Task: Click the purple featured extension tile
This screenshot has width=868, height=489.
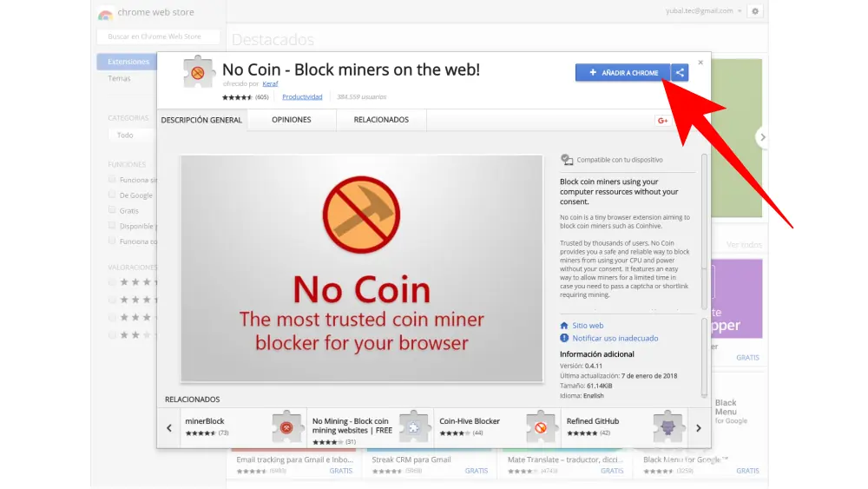Action: tap(737, 299)
